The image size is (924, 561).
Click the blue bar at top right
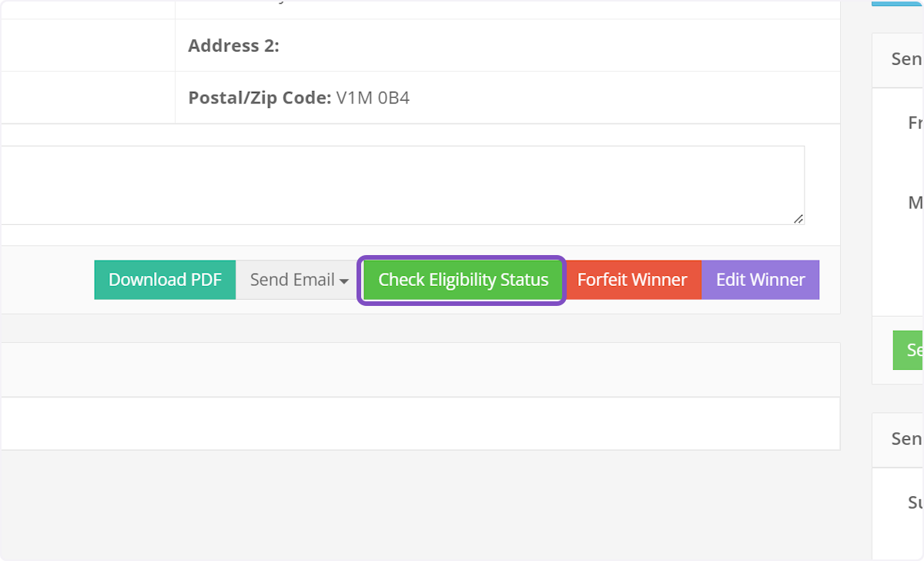[898, 3]
